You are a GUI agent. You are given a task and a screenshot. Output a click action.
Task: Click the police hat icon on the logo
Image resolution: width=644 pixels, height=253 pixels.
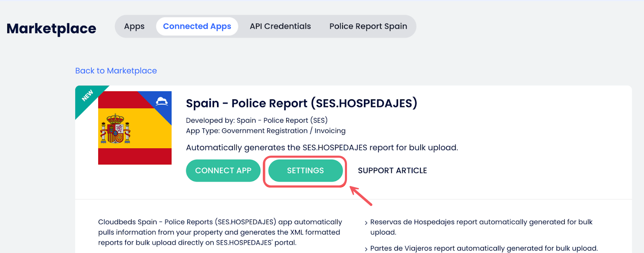click(x=162, y=101)
